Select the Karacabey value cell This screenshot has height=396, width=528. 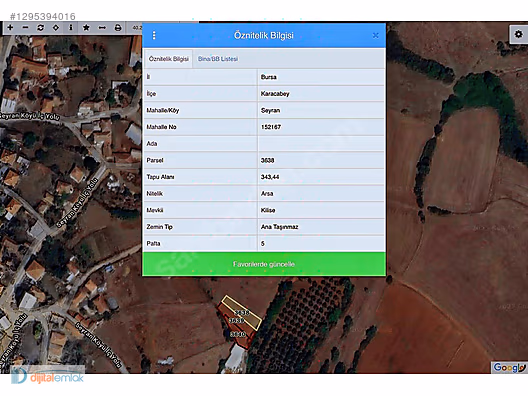tap(321, 94)
